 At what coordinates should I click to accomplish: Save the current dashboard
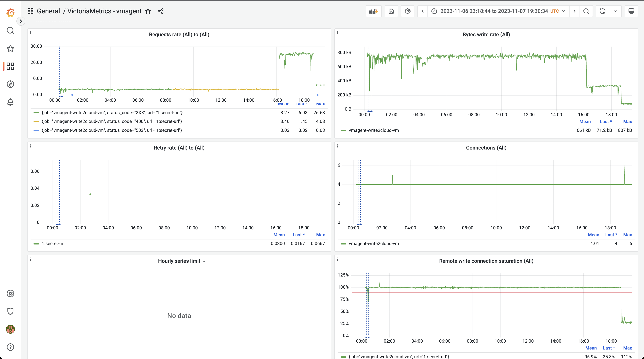391,11
